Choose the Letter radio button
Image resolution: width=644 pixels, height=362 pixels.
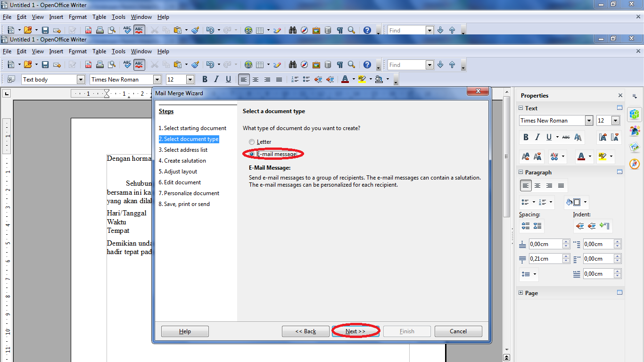click(252, 141)
